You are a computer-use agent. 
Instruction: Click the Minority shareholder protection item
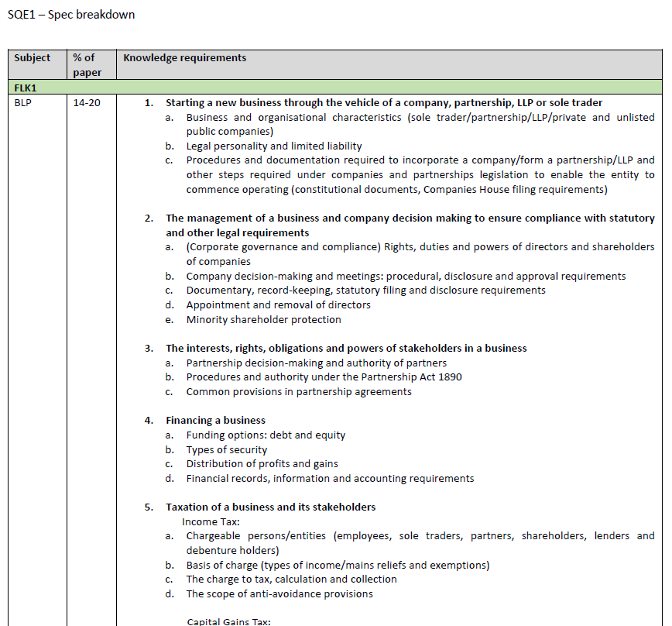[x=263, y=319]
